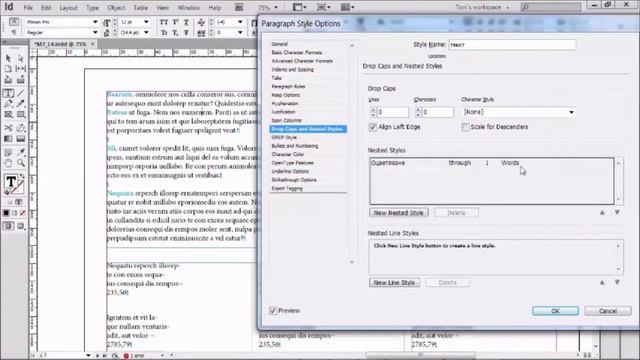Screen dimensions: 640x360
Task: Open the tracking value dropdown
Action: (240, 33)
